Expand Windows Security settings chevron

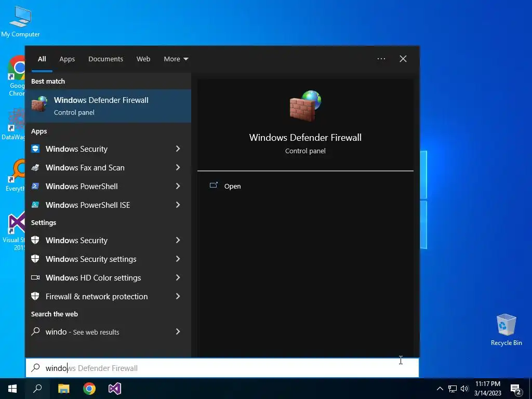[x=178, y=259]
